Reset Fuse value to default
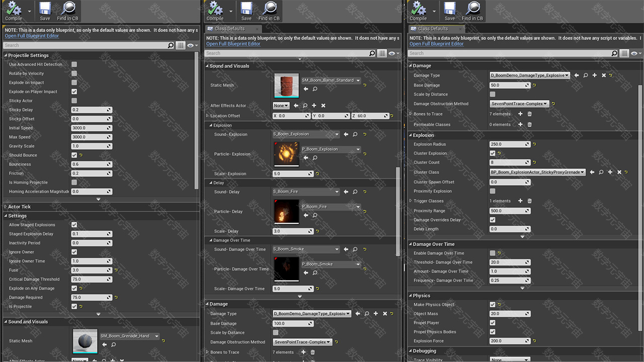This screenshot has width=644, height=362. (x=116, y=270)
